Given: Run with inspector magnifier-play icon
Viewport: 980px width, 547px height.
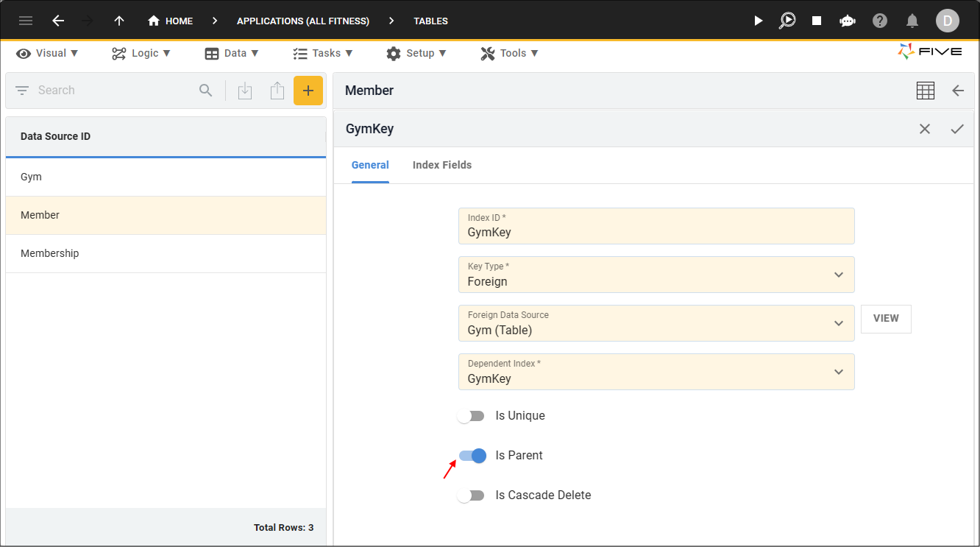Looking at the screenshot, I should click(x=787, y=21).
